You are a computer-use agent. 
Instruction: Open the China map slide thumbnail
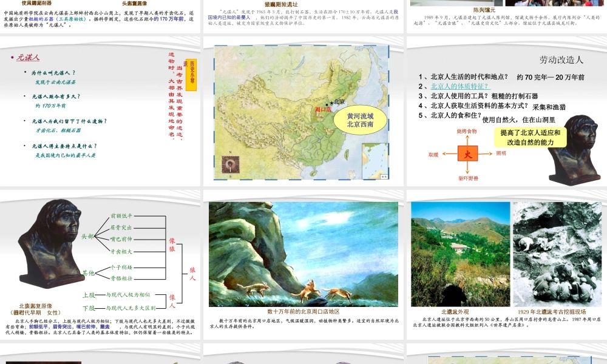coord(303,112)
